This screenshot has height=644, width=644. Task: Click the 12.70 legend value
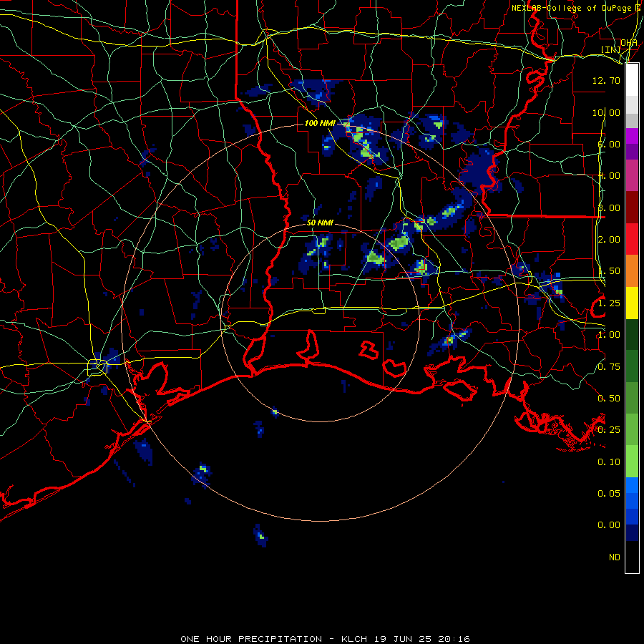[606, 80]
